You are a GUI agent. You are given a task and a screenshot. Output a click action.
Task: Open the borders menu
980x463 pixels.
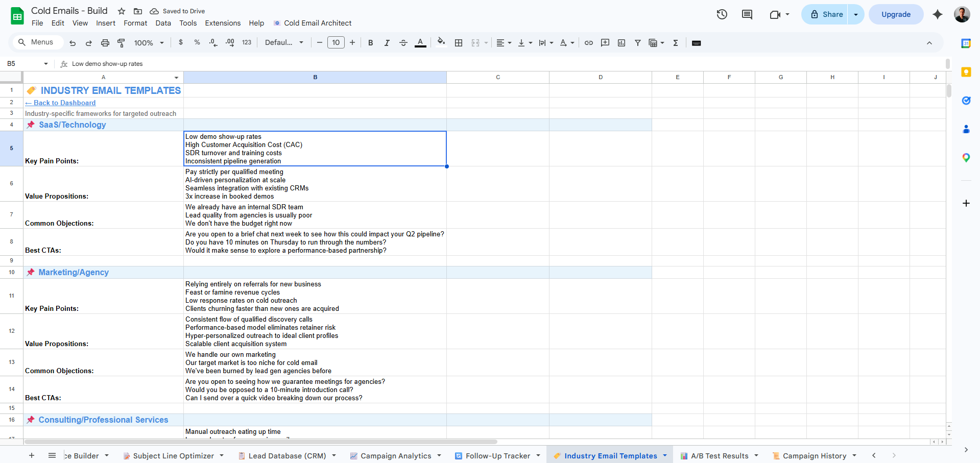point(459,43)
